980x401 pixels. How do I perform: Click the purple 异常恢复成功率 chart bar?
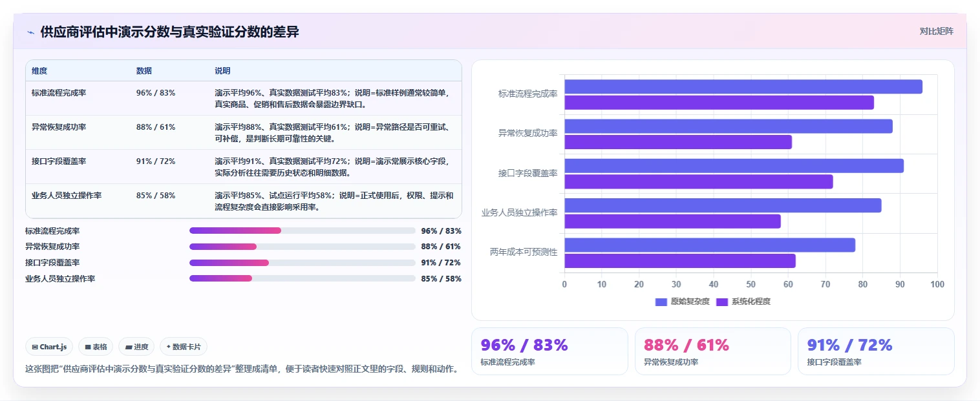[x=678, y=142]
